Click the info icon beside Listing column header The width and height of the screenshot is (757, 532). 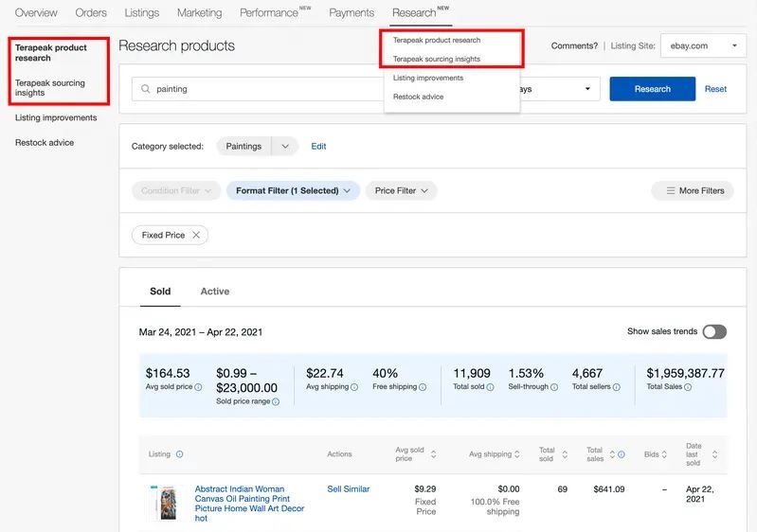[180, 454]
